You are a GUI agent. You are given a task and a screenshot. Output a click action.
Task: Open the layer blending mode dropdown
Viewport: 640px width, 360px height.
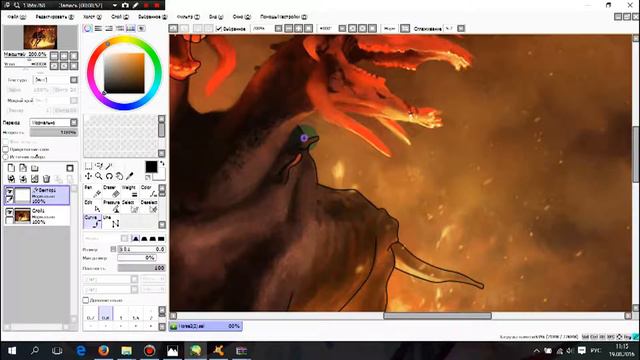[x=74, y=122]
